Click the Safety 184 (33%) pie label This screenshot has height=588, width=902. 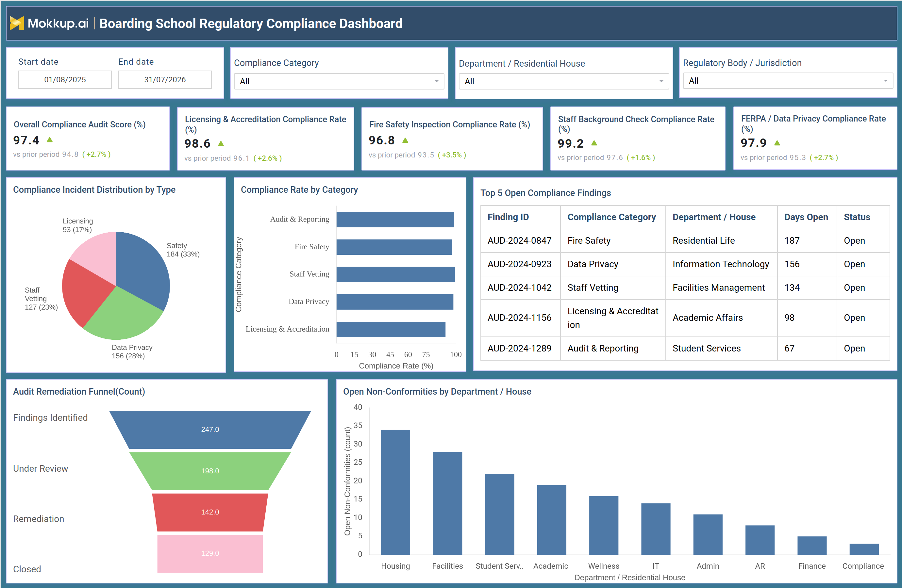coord(183,250)
